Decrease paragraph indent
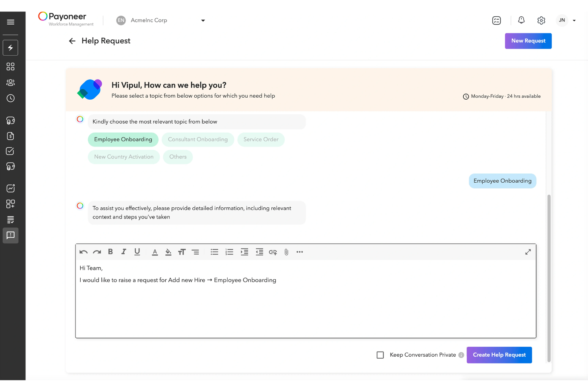This screenshot has height=392, width=588. (x=259, y=252)
